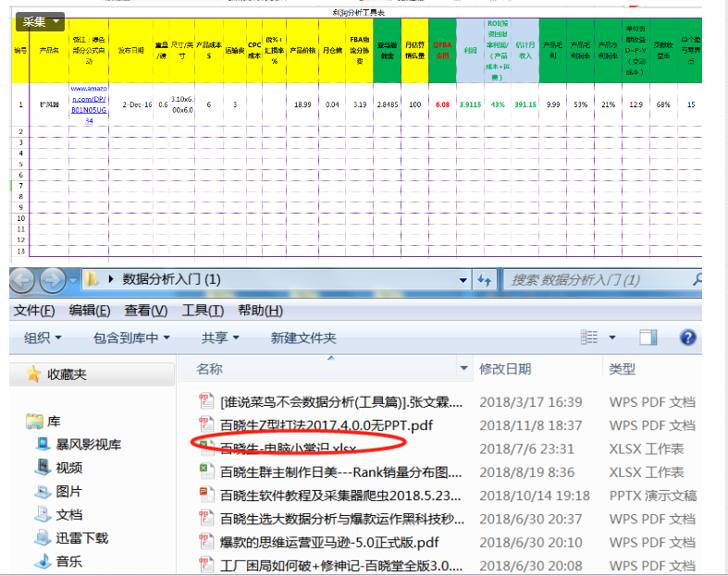
Task: Open the 工具(T) menu
Action: (203, 311)
